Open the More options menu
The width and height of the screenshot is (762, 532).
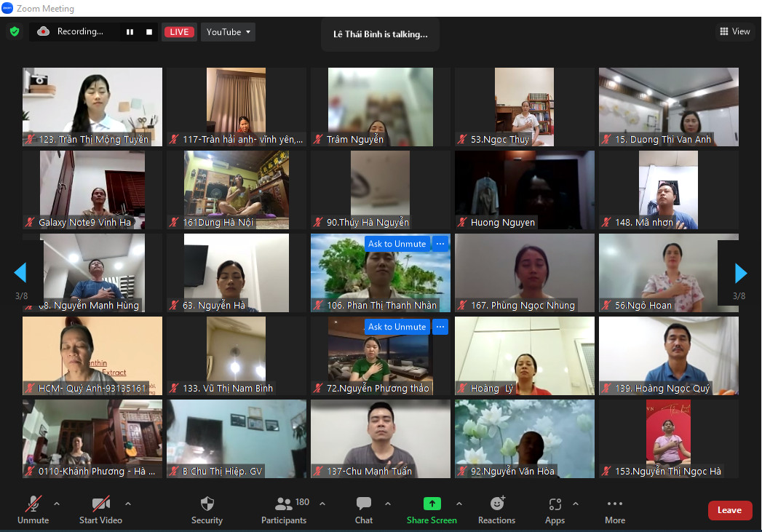615,510
